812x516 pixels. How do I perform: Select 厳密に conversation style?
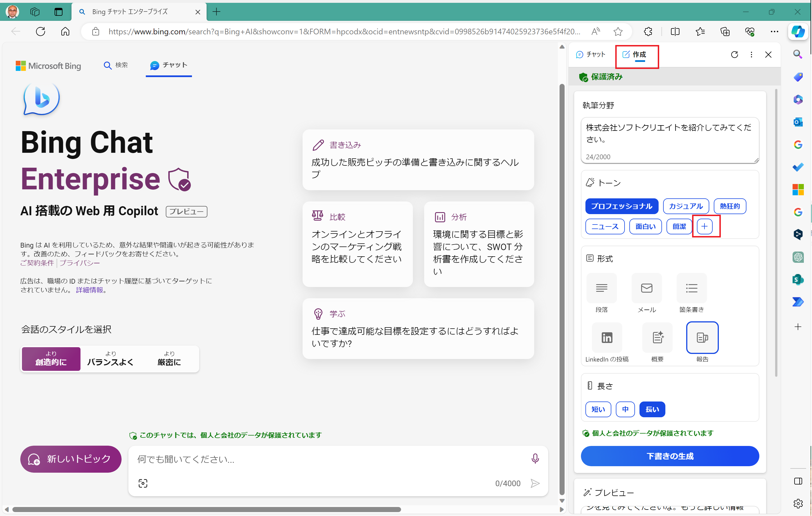pos(169,359)
